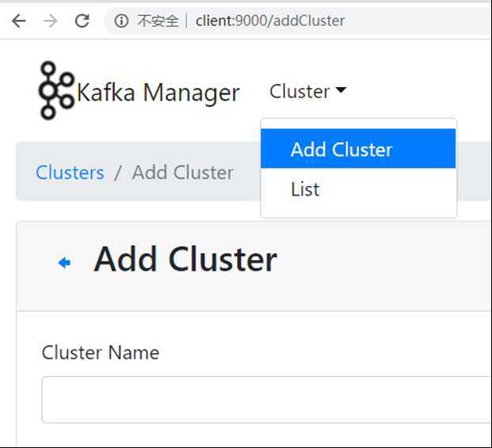
Task: Click the Kafka Manager title link
Action: tap(158, 93)
